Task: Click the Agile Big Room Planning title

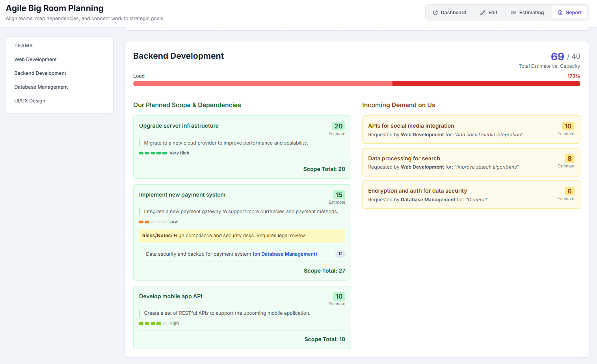Action: click(54, 8)
